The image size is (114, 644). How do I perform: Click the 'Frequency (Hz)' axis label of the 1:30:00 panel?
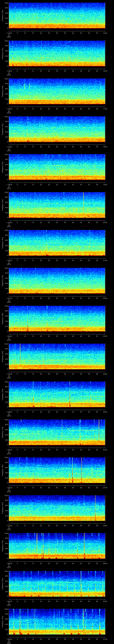coord(3,621)
